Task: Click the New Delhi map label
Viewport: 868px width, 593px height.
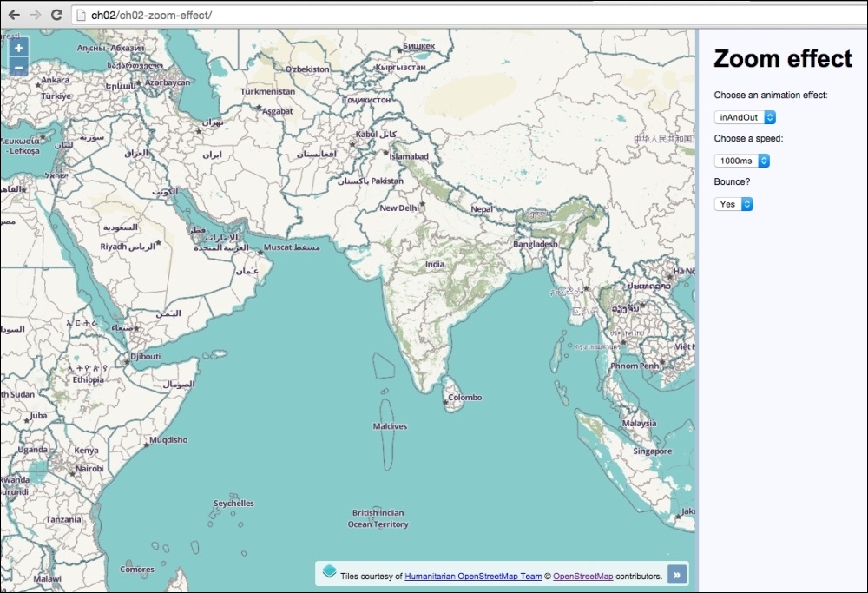Action: [x=399, y=208]
